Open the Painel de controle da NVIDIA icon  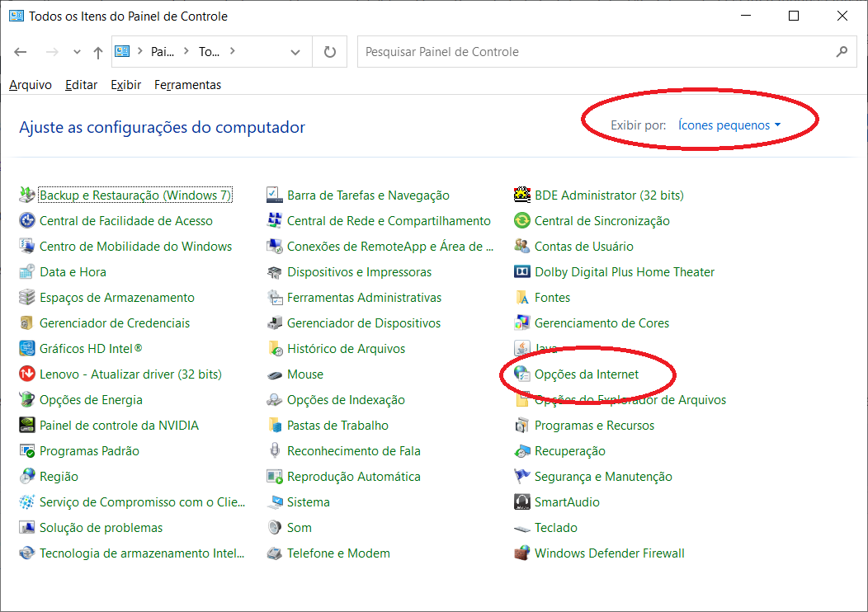[26, 425]
